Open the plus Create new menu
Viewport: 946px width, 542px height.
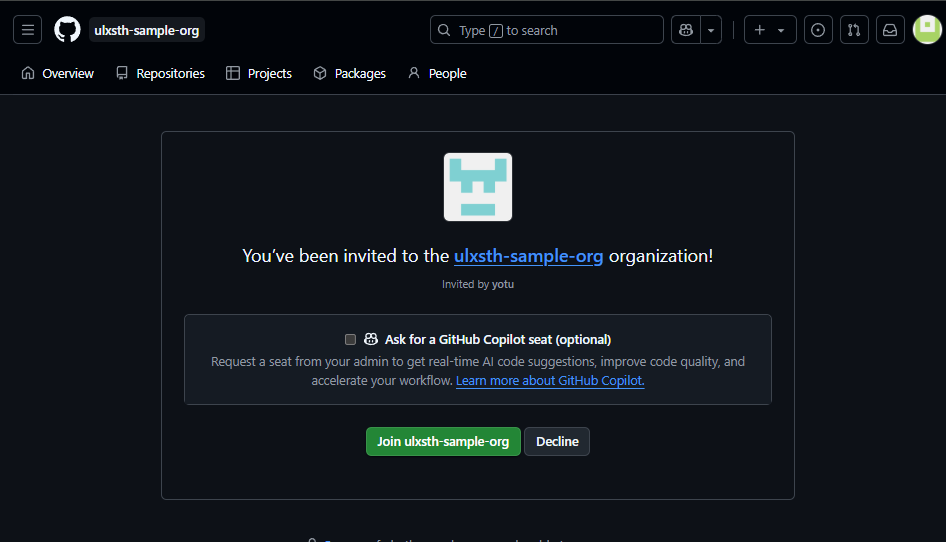click(x=770, y=30)
